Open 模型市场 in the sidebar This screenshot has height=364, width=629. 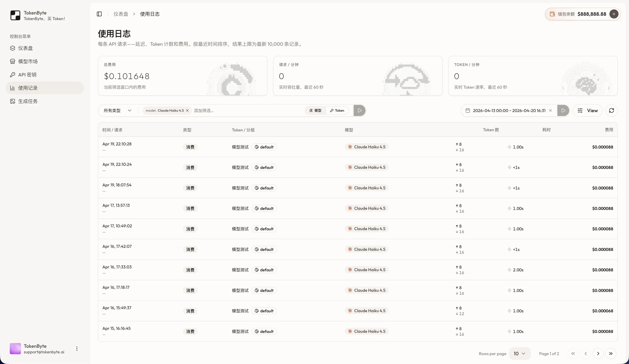pyautogui.click(x=28, y=61)
